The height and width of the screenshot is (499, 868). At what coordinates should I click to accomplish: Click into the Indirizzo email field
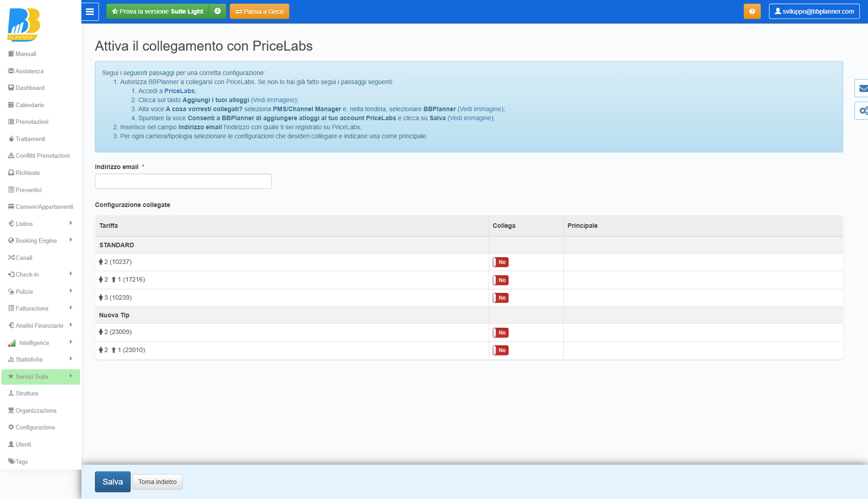pos(183,181)
